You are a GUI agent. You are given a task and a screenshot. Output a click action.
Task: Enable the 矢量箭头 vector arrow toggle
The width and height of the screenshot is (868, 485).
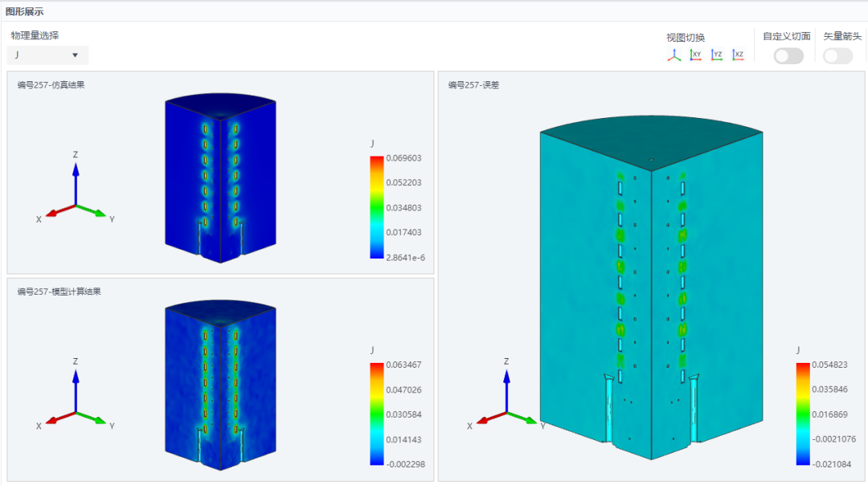837,56
